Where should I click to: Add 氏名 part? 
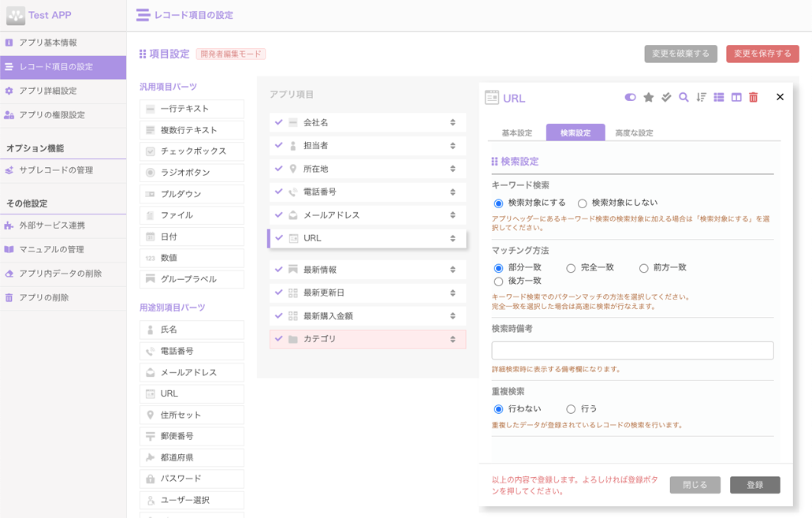tap(192, 330)
